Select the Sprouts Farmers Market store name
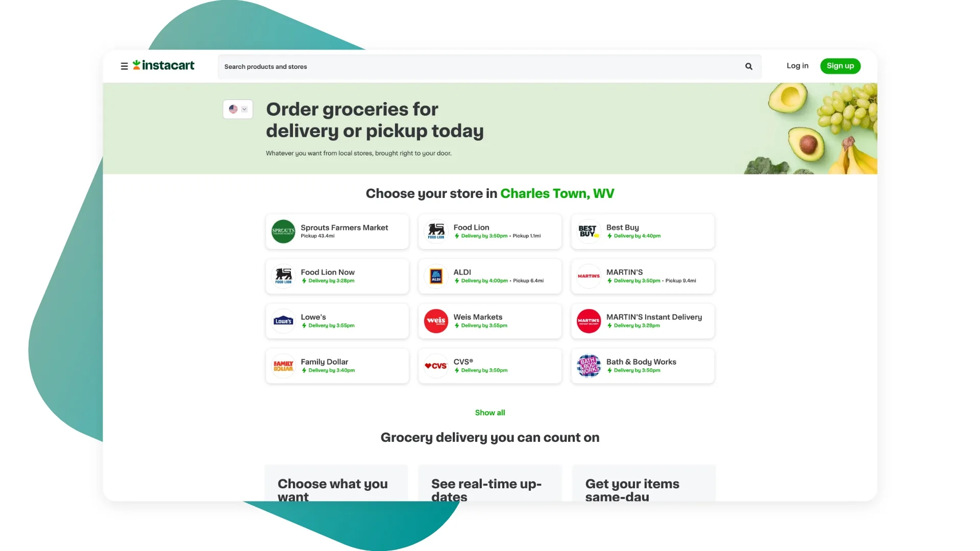The width and height of the screenshot is (980, 551). tap(344, 228)
